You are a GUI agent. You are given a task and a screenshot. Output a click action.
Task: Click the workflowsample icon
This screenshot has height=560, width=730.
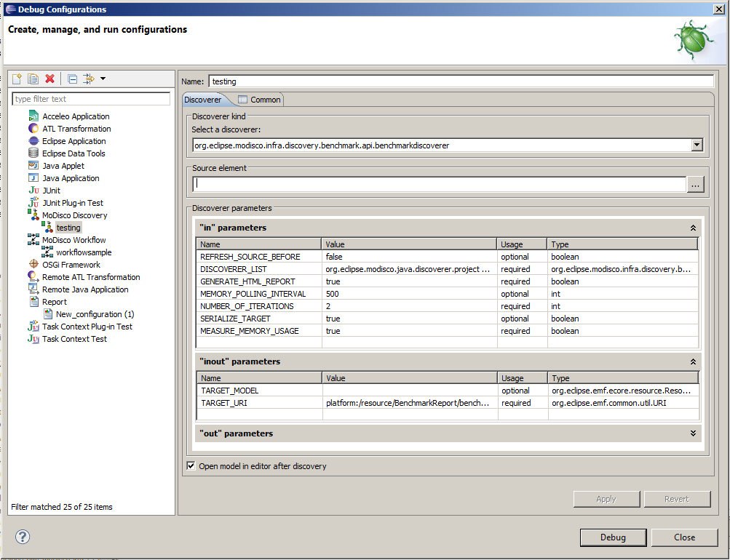(x=47, y=252)
